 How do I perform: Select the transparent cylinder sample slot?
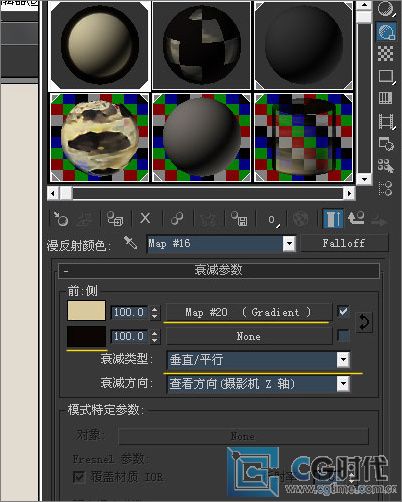[303, 138]
